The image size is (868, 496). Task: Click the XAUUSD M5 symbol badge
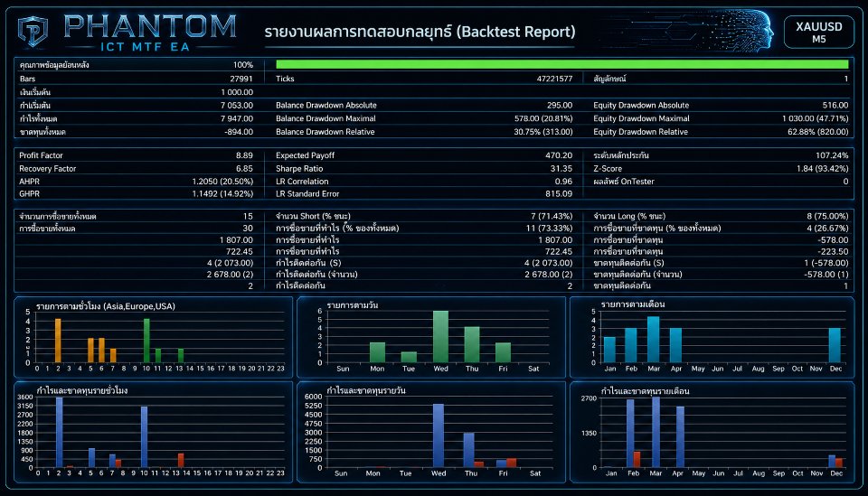pyautogui.click(x=819, y=32)
